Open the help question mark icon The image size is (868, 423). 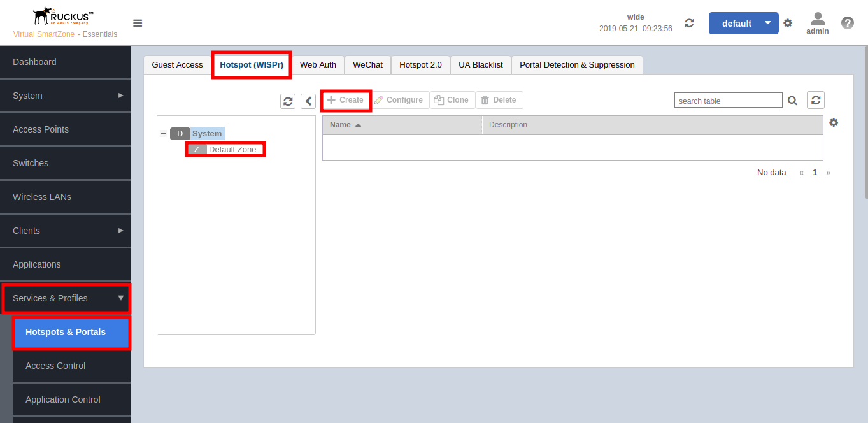[847, 23]
